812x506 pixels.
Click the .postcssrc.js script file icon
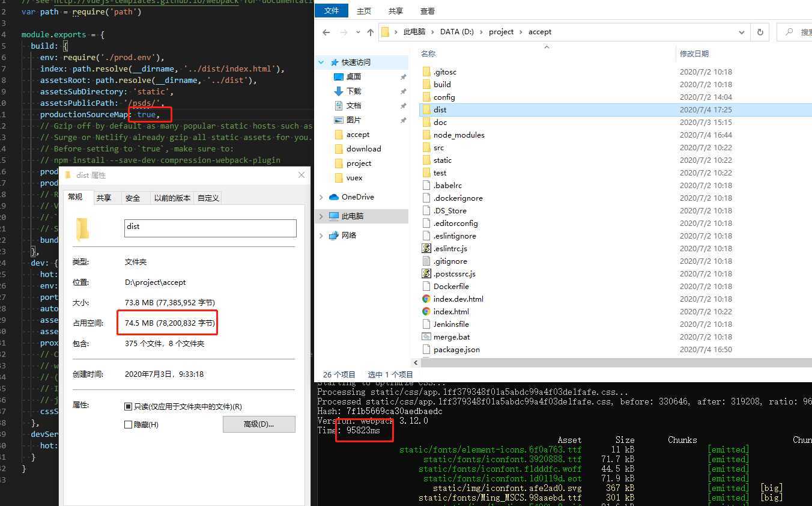pos(426,273)
